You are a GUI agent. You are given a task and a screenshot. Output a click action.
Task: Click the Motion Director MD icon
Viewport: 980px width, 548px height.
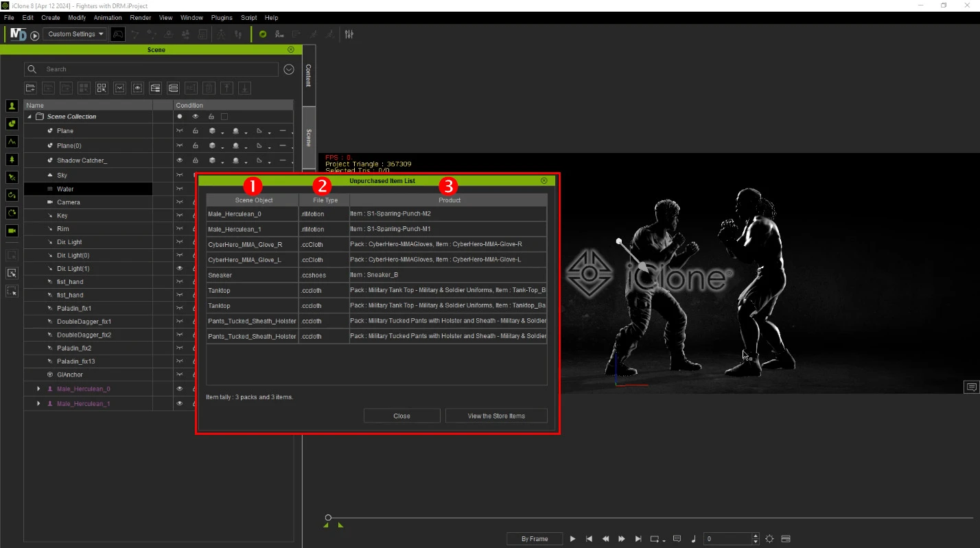pyautogui.click(x=19, y=34)
